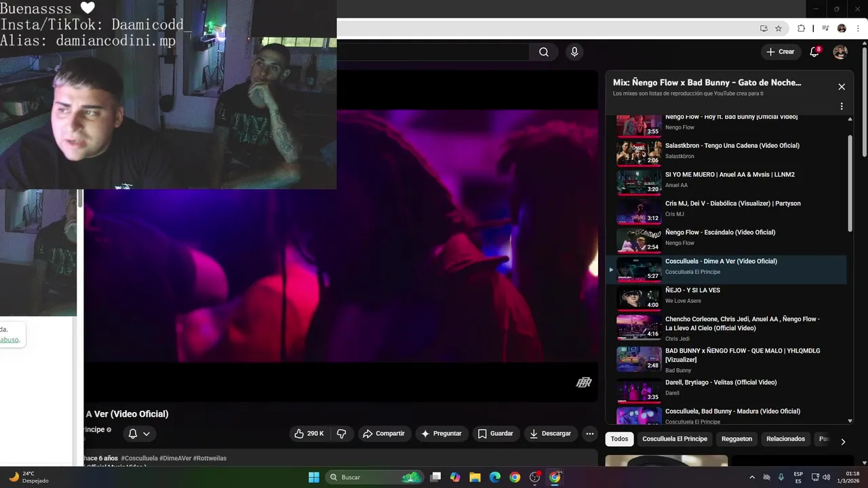Show more filter chips with right arrow
Image resolution: width=868 pixels, height=488 pixels.
coord(843,441)
